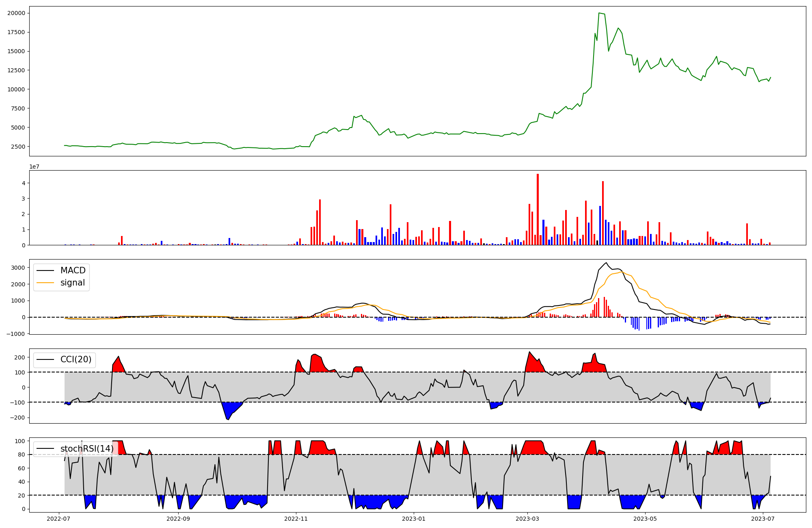Click the 2022-09 x-axis date label
Image resolution: width=812 pixels, height=528 pixels.
tap(178, 519)
